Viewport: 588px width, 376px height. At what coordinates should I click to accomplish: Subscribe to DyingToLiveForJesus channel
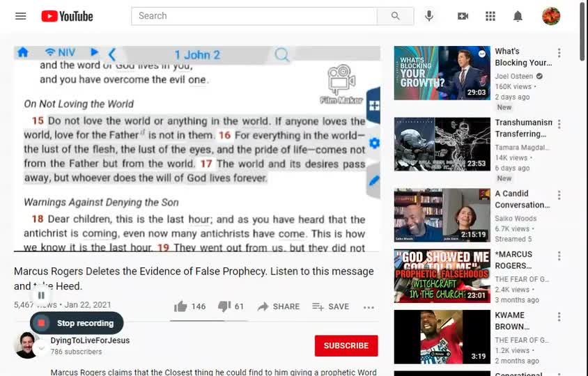tap(346, 345)
